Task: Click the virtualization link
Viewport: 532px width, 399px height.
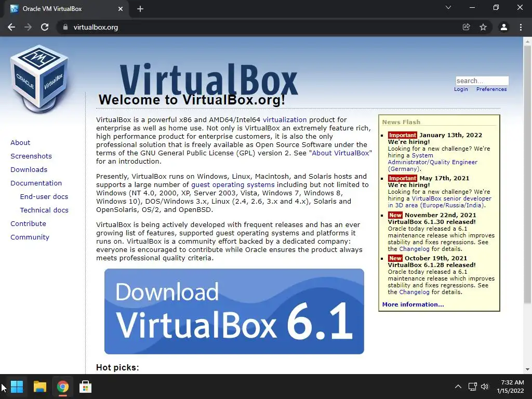Action: 285,120
